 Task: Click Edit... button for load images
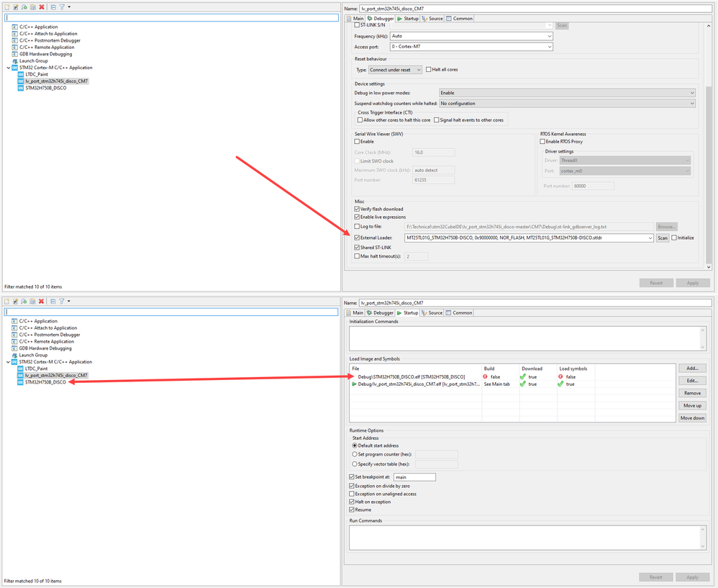[x=692, y=381]
